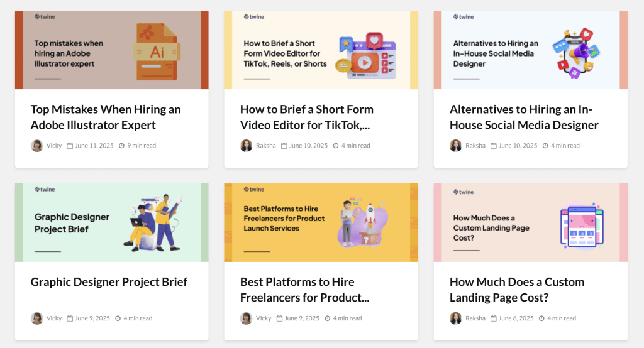Open 'How Much Does a Custom Landing Page Cost?' title
644x348 pixels.
coord(517,290)
